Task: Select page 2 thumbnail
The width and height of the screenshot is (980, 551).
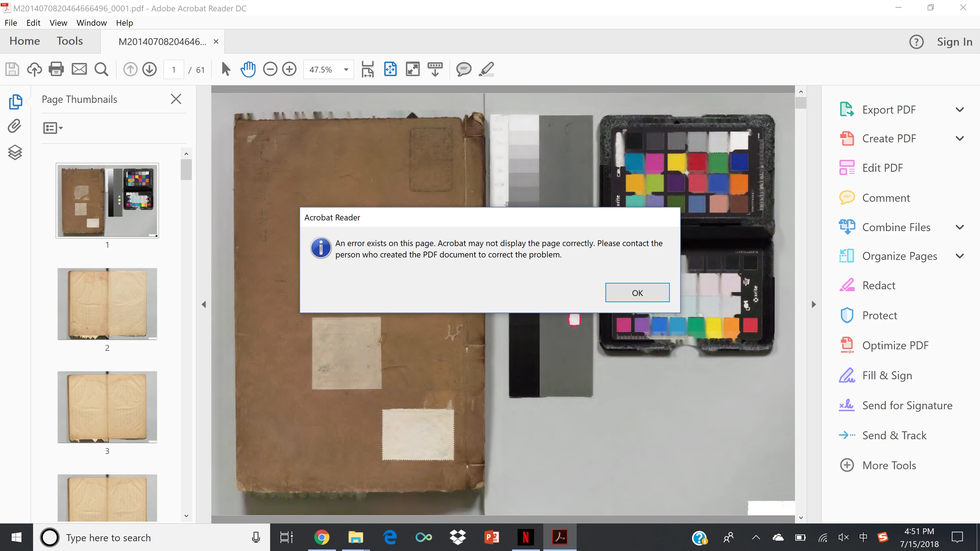Action: click(107, 304)
